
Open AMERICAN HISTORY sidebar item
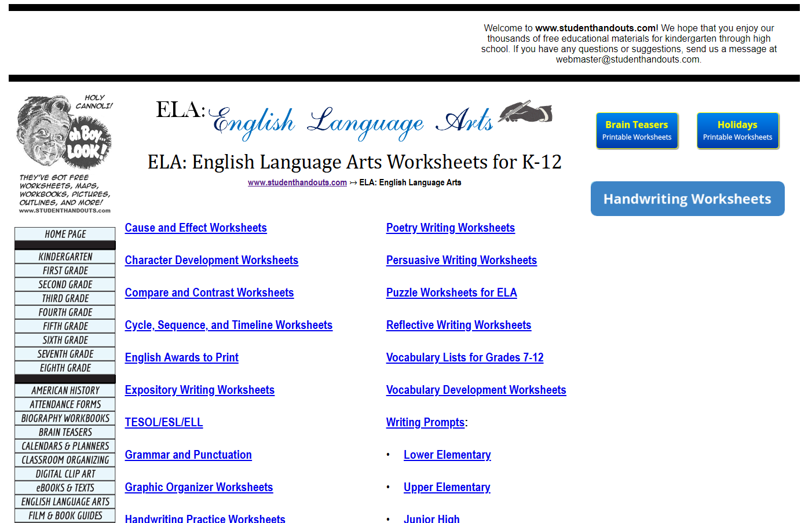pyautogui.click(x=65, y=390)
